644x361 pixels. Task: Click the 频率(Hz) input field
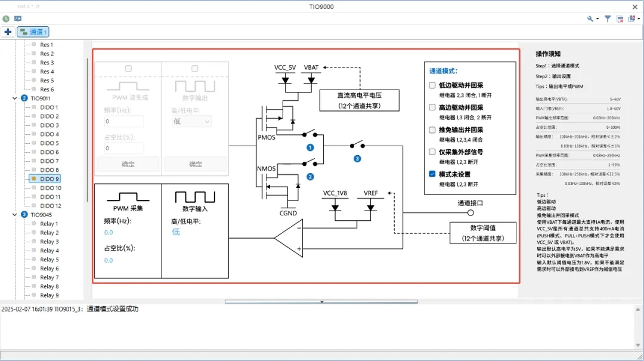(124, 121)
